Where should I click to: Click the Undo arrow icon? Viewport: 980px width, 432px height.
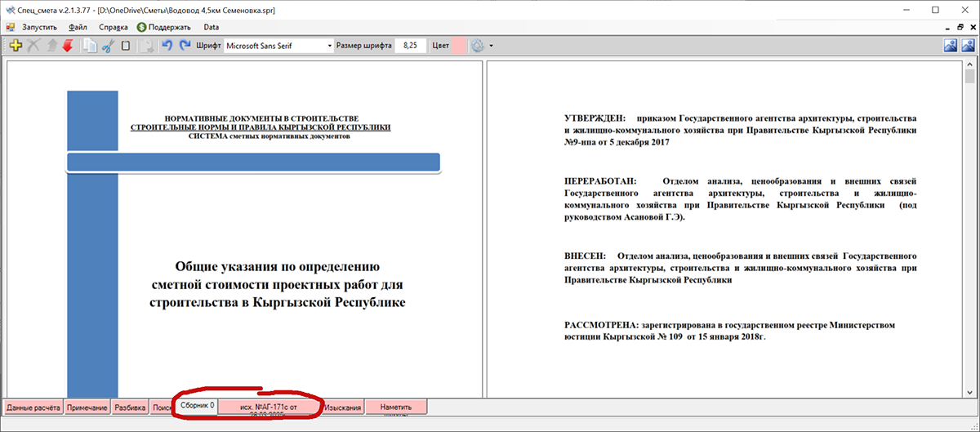point(167,46)
